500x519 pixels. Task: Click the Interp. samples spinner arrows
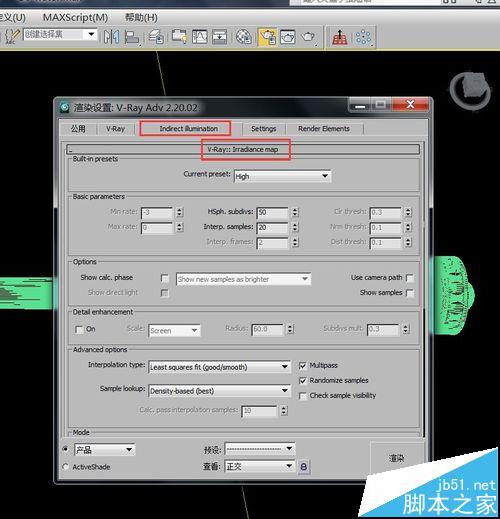pos(295,227)
